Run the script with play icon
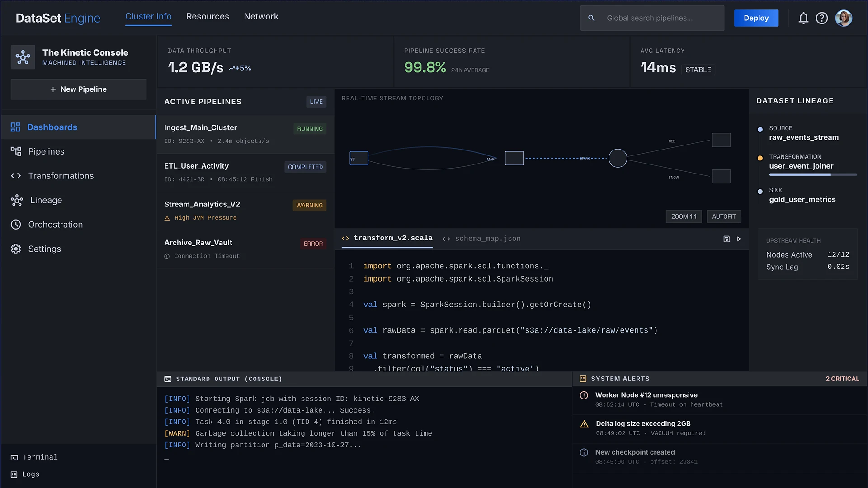868x488 pixels. tap(739, 239)
